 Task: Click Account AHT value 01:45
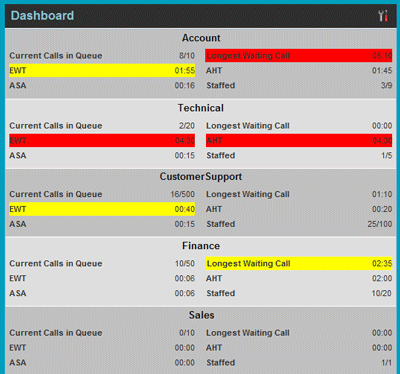(x=382, y=71)
